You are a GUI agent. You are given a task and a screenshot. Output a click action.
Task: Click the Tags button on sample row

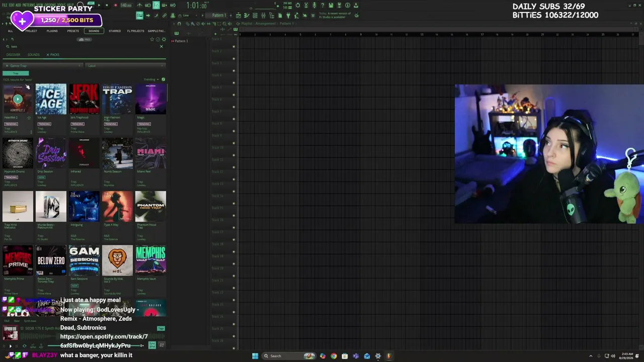point(161,328)
